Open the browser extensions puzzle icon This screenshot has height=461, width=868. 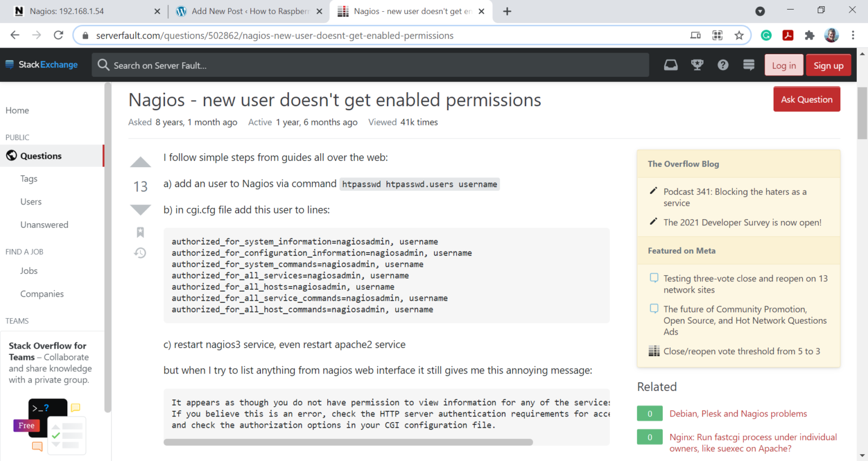click(809, 36)
